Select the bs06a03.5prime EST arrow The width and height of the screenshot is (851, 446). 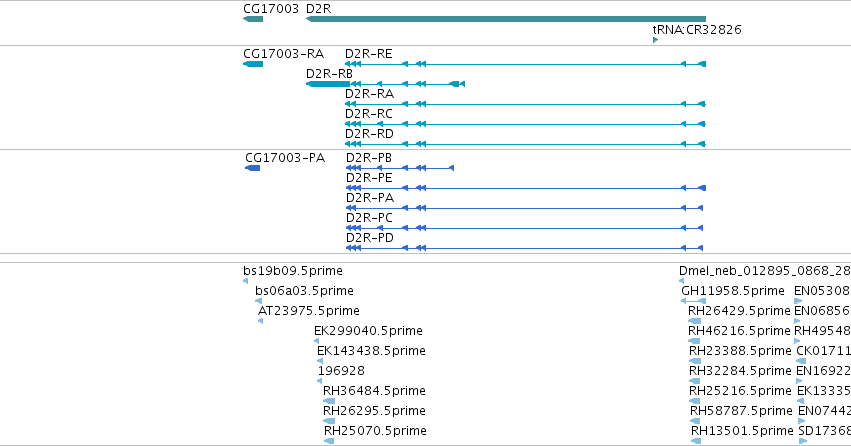pyautogui.click(x=258, y=301)
